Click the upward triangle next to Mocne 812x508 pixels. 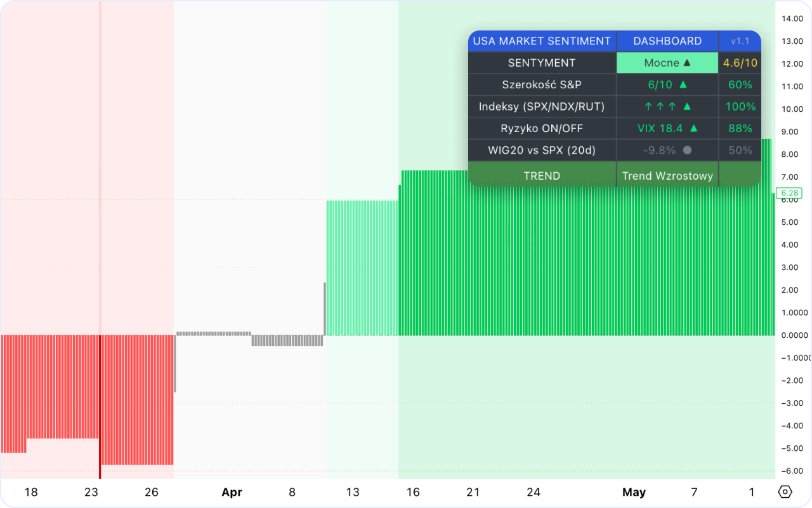[x=687, y=63]
